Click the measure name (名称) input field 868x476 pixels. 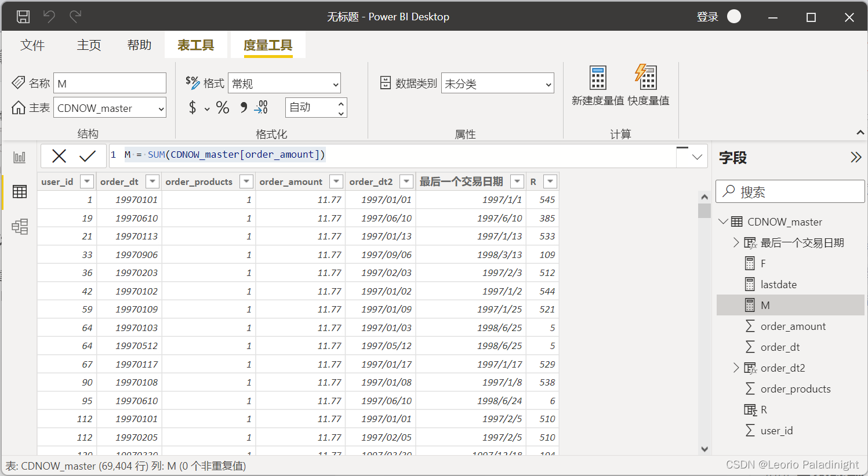tap(110, 83)
